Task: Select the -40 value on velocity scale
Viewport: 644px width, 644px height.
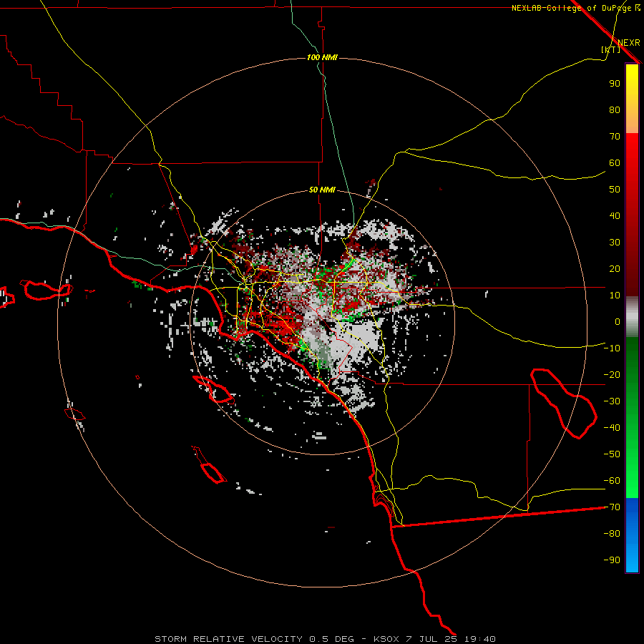Action: coord(612,428)
